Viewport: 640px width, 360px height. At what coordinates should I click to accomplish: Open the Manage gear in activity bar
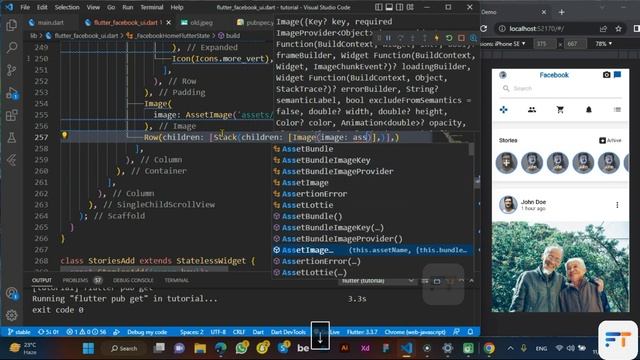click(11, 315)
